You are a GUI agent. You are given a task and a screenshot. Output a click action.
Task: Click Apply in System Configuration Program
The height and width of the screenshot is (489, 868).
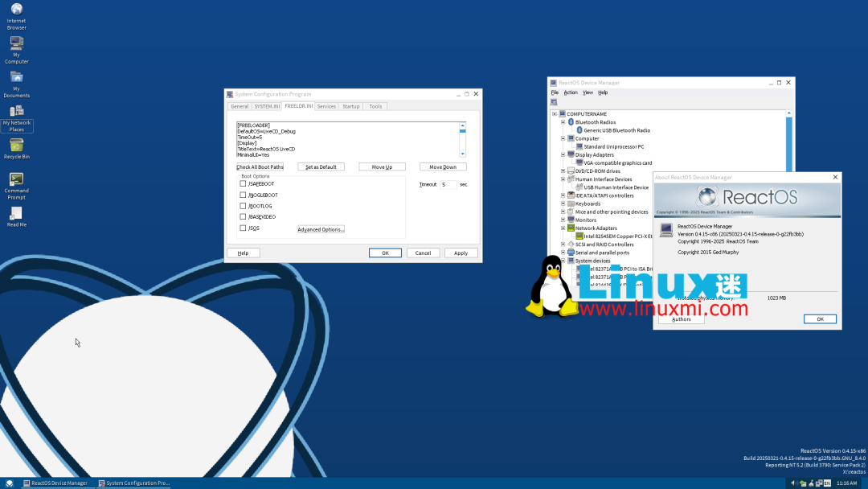(x=461, y=253)
